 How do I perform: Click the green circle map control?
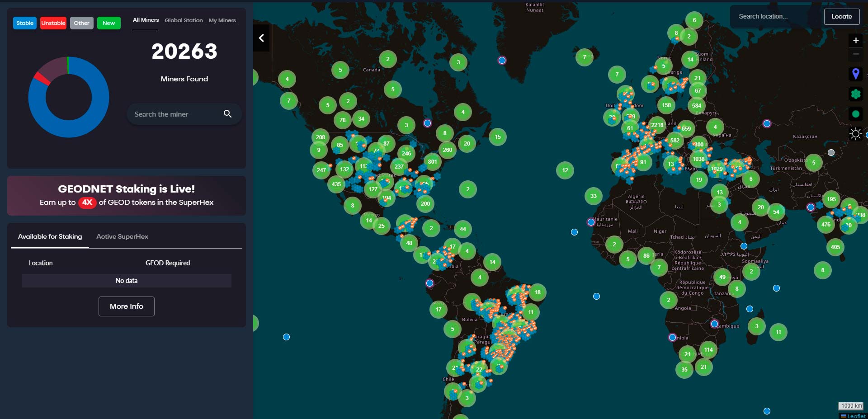pyautogui.click(x=855, y=114)
